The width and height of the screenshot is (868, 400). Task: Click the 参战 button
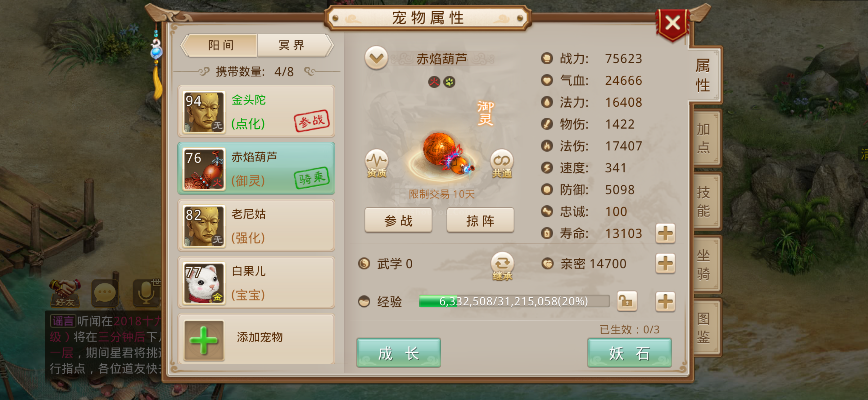coord(398,220)
